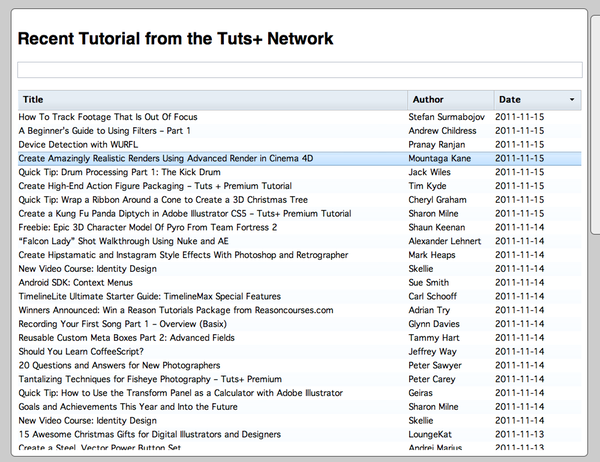Toggle the Date column sort arrow
This screenshot has width=600, height=462.
572,100
